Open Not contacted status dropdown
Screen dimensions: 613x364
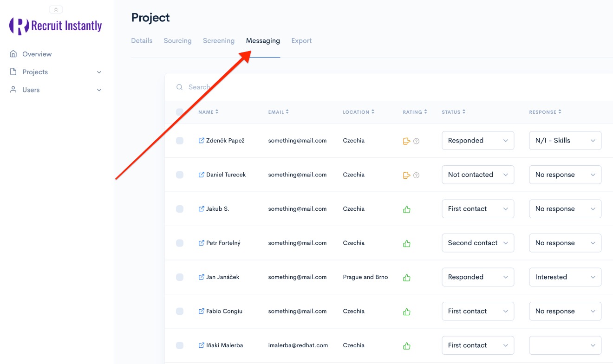coord(478,175)
